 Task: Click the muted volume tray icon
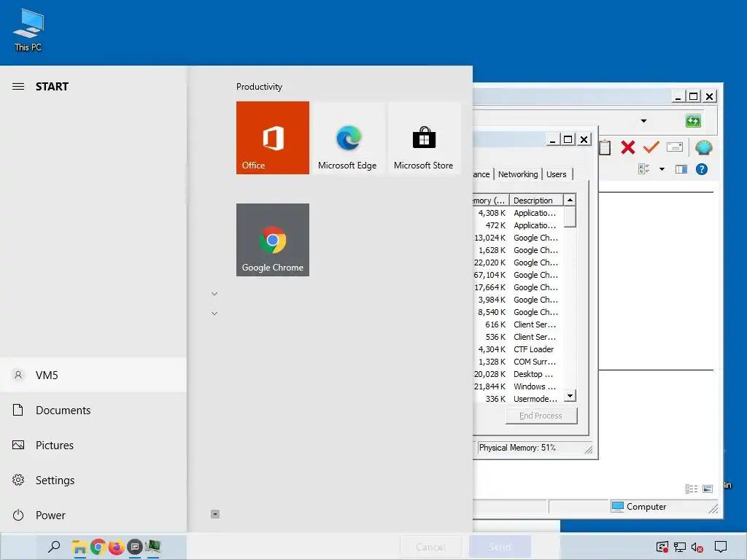point(697,548)
